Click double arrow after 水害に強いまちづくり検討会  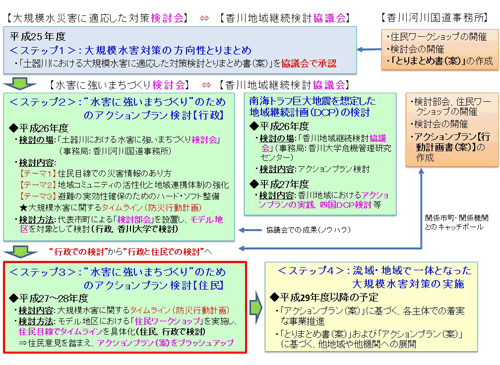point(206,85)
